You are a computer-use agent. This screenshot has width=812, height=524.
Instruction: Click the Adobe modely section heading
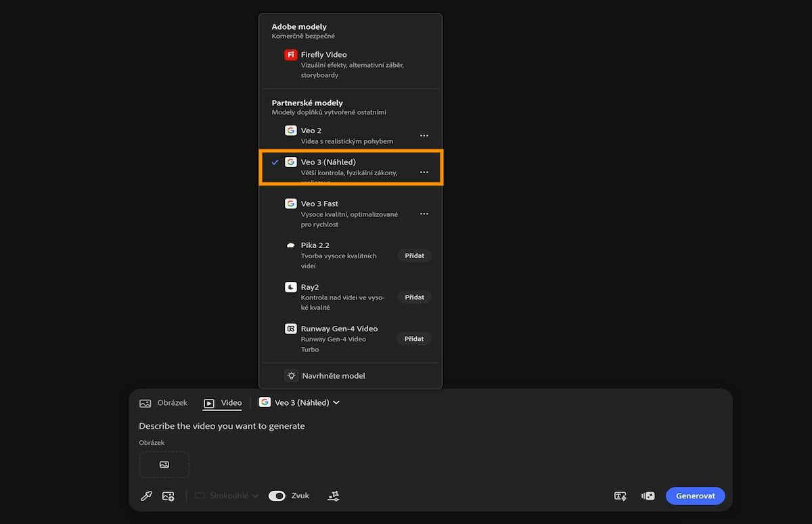click(x=299, y=27)
